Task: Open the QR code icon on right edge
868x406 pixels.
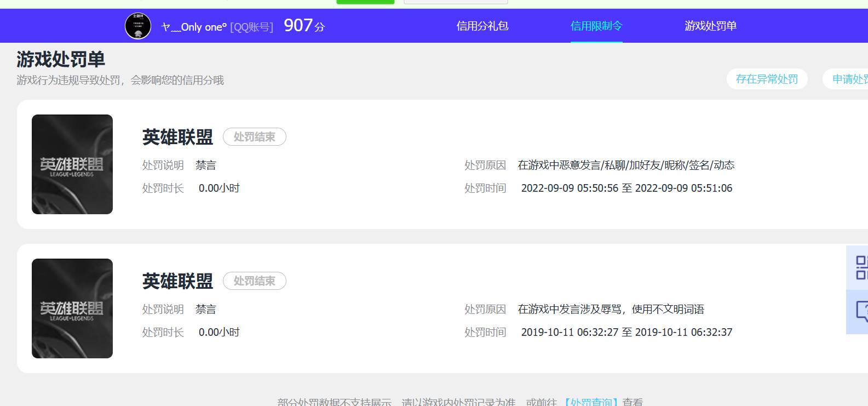Action: pyautogui.click(x=860, y=267)
